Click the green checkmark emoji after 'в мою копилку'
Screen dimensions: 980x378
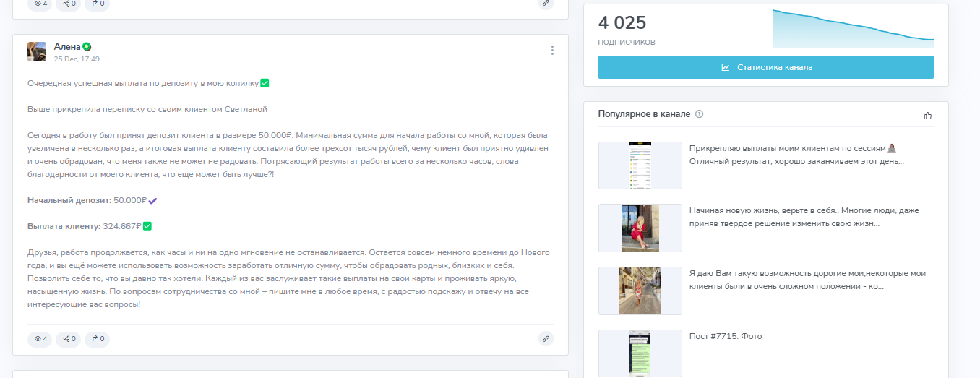click(265, 83)
